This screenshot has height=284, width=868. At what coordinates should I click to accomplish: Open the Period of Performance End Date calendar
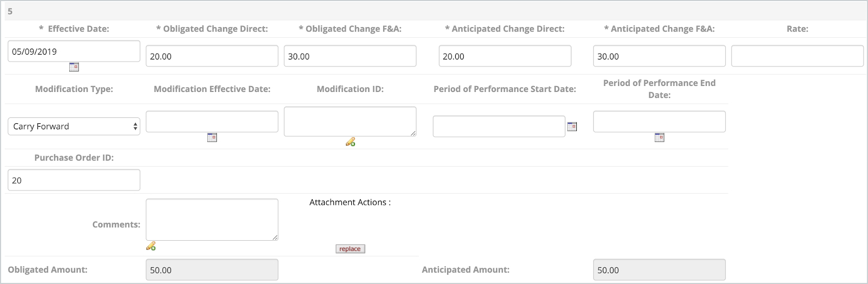point(659,138)
